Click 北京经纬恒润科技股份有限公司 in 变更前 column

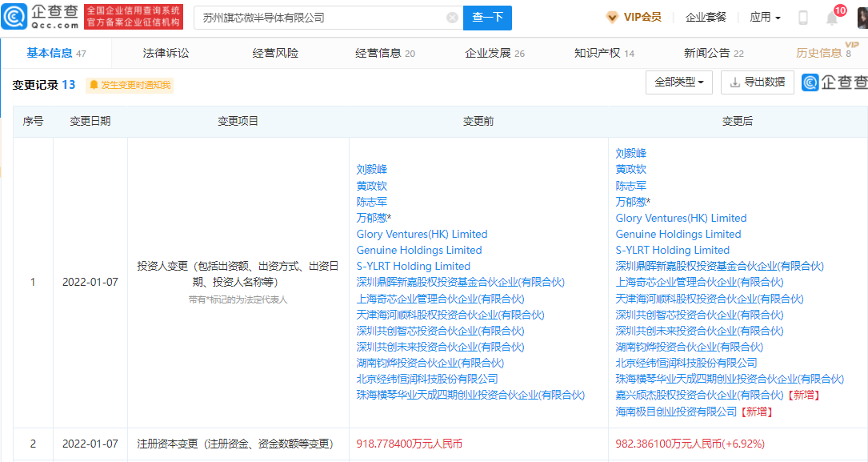[427, 379]
